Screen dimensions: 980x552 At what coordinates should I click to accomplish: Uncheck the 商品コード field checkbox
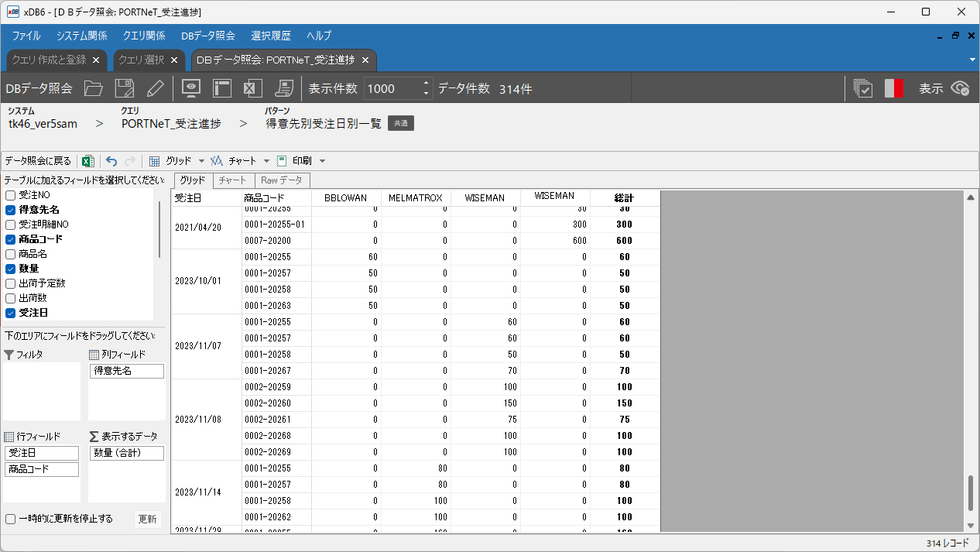(x=11, y=238)
